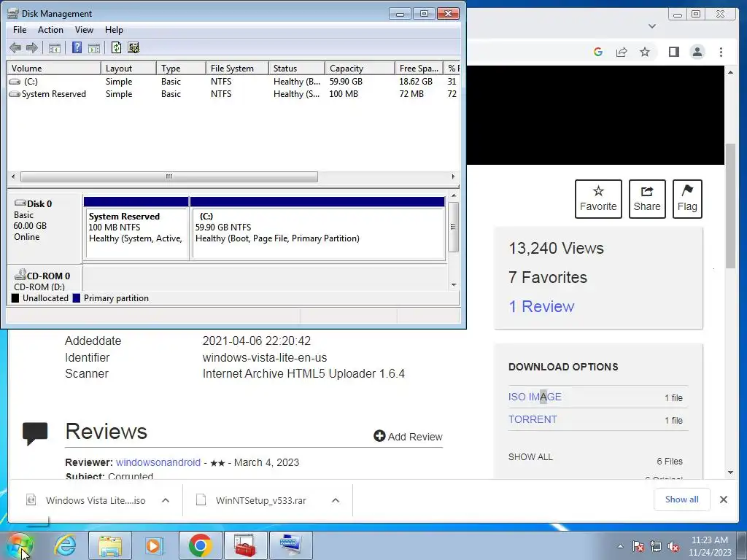Close the Chrome downloads bar
747x560 pixels.
[x=723, y=499]
